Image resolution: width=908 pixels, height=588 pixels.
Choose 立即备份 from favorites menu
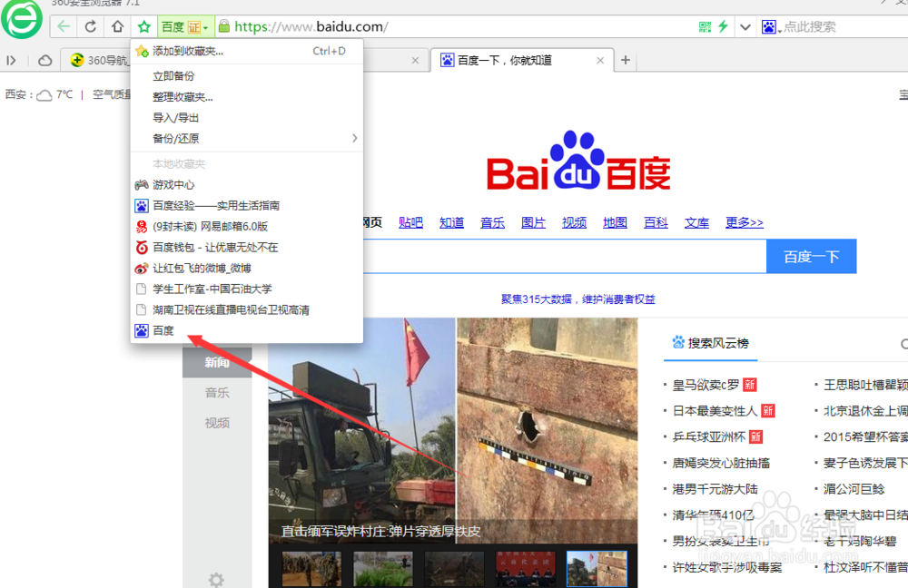click(x=247, y=76)
